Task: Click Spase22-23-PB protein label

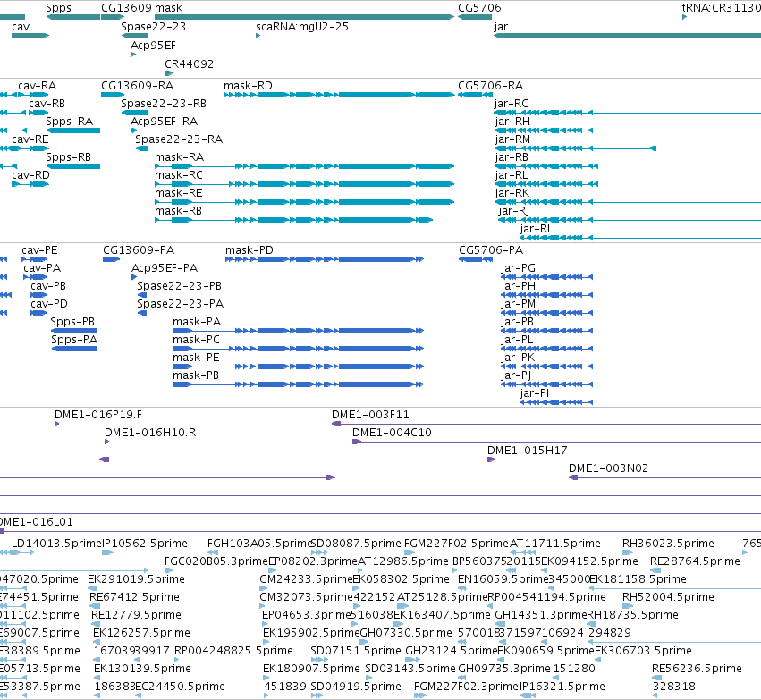Action: (179, 286)
